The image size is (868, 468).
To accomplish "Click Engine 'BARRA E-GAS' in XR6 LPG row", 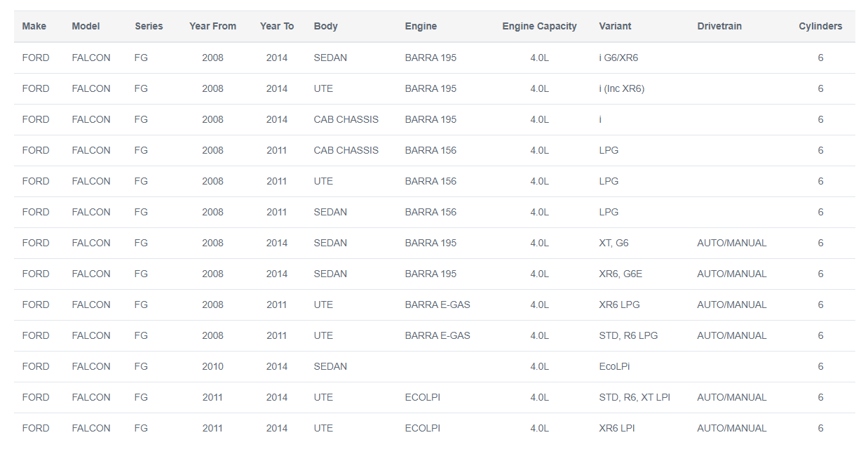I will pos(438,305).
